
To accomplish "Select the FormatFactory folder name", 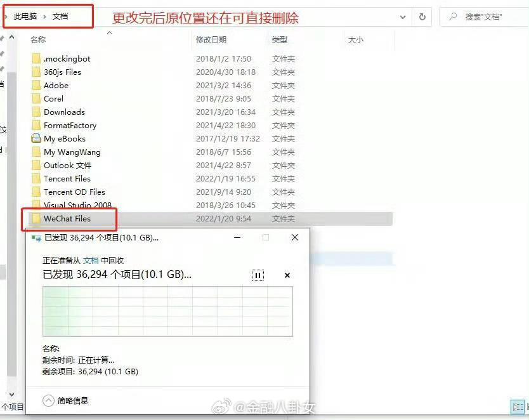I will click(x=70, y=126).
